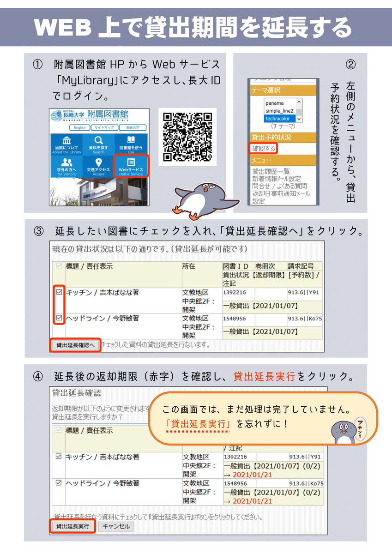Open 新着情報メール設定 in the menu
The width and height of the screenshot is (392, 554).
tap(276, 179)
